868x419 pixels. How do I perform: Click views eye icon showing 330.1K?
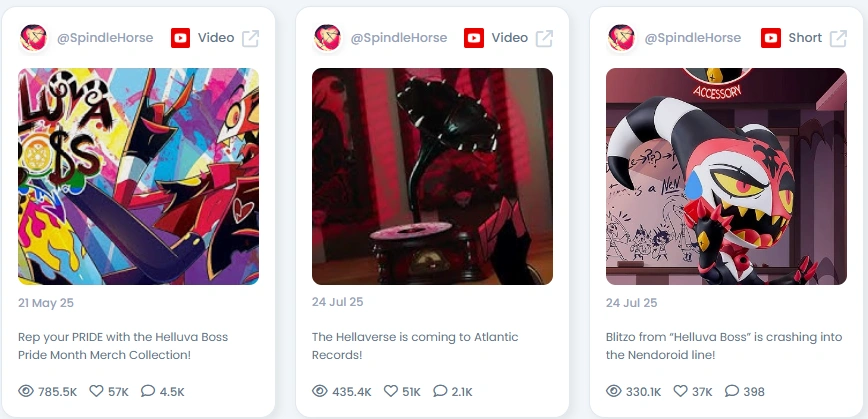click(x=614, y=391)
